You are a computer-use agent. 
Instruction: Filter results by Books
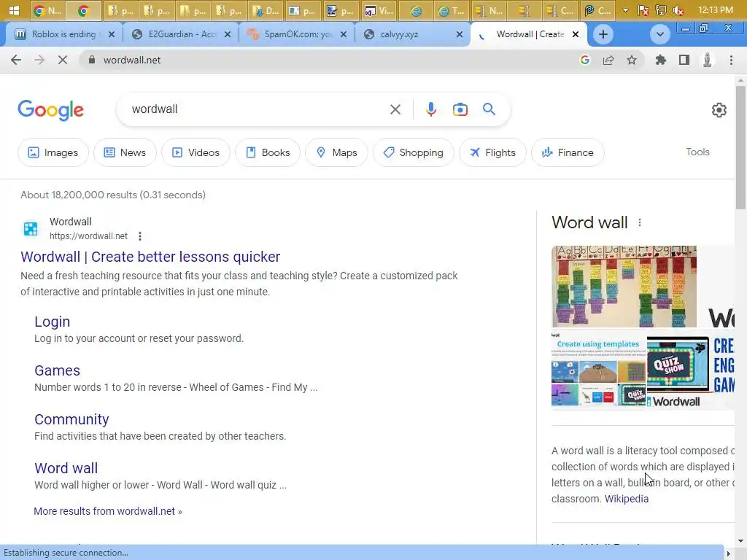[x=268, y=152]
